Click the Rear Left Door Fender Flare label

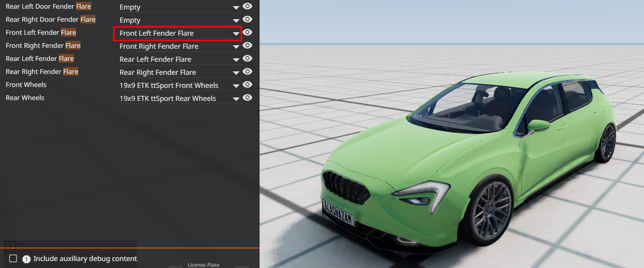pyautogui.click(x=48, y=7)
